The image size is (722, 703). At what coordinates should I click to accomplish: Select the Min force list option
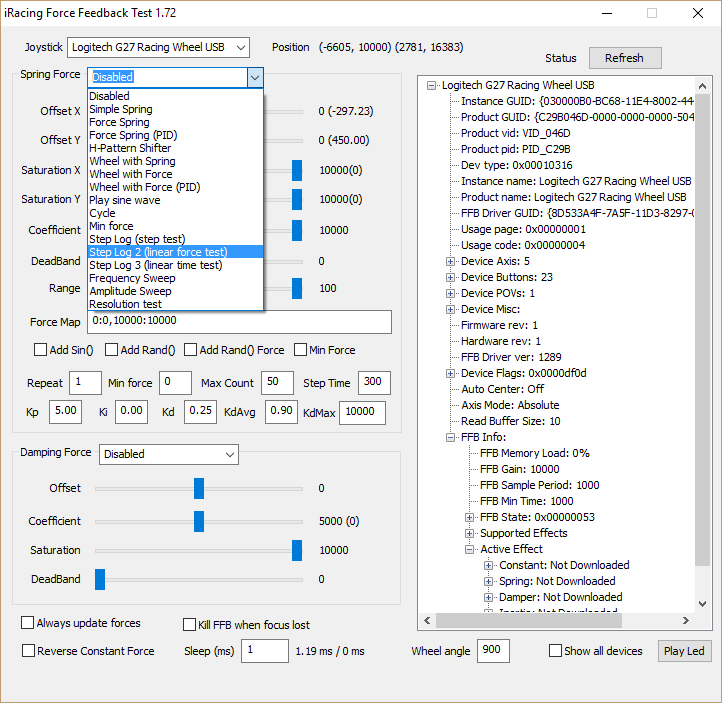click(175, 226)
